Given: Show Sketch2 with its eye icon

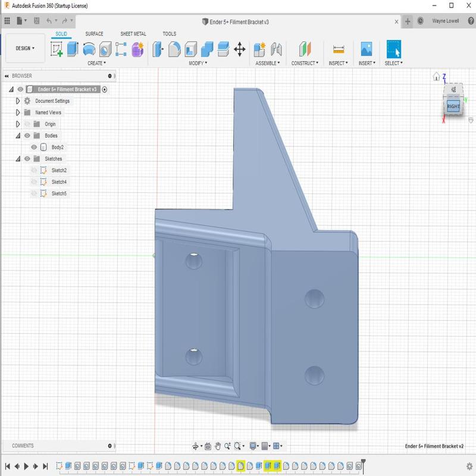Looking at the screenshot, I should (34, 170).
